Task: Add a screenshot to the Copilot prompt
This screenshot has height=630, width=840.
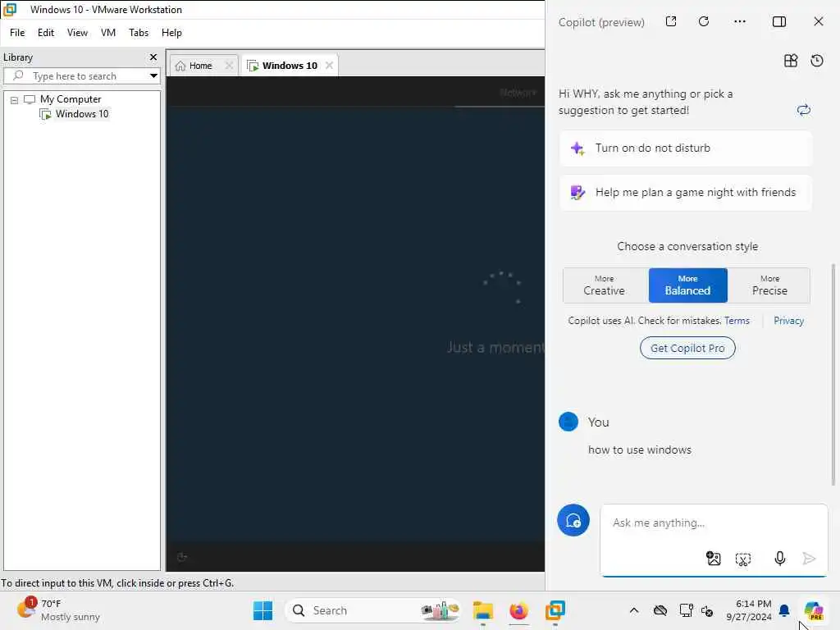Action: point(743,559)
